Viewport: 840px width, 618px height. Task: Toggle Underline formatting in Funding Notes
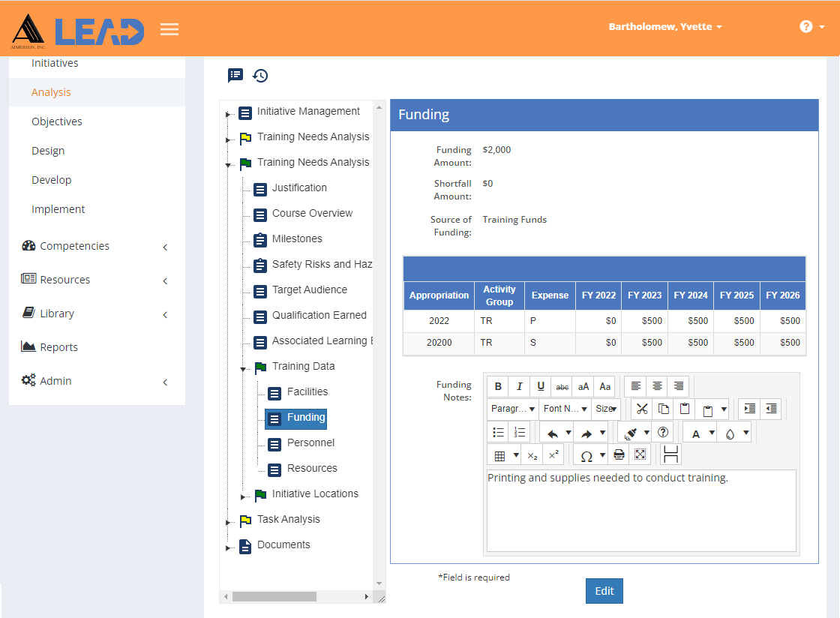[541, 386]
